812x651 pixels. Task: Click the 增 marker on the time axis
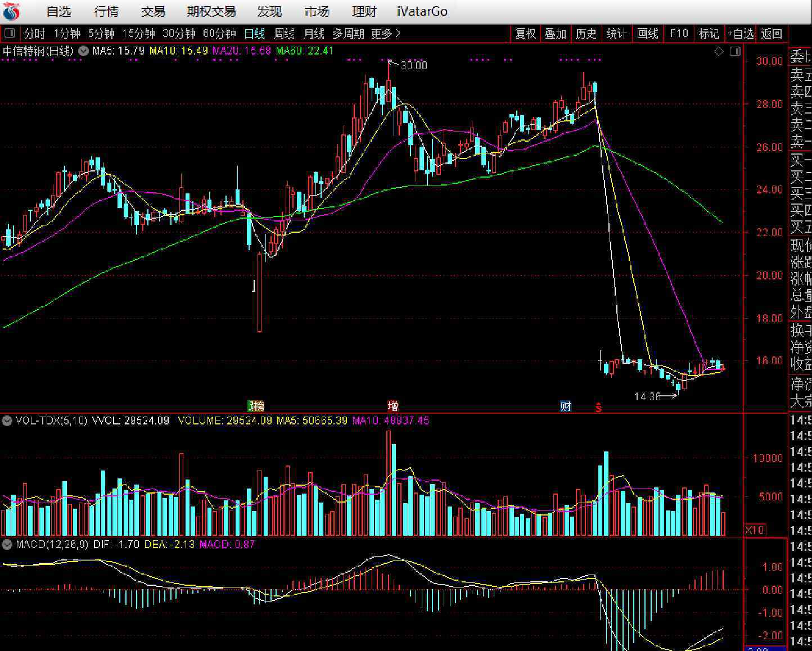[x=393, y=406]
